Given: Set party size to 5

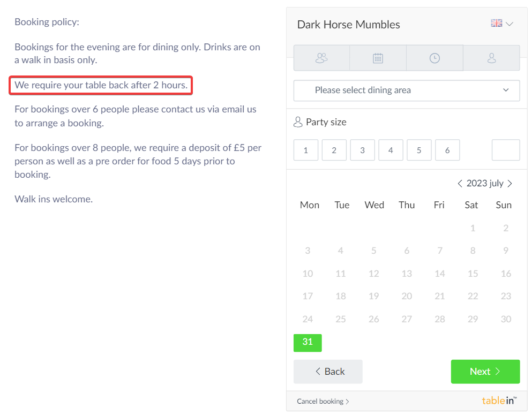Looking at the screenshot, I should coord(419,150).
